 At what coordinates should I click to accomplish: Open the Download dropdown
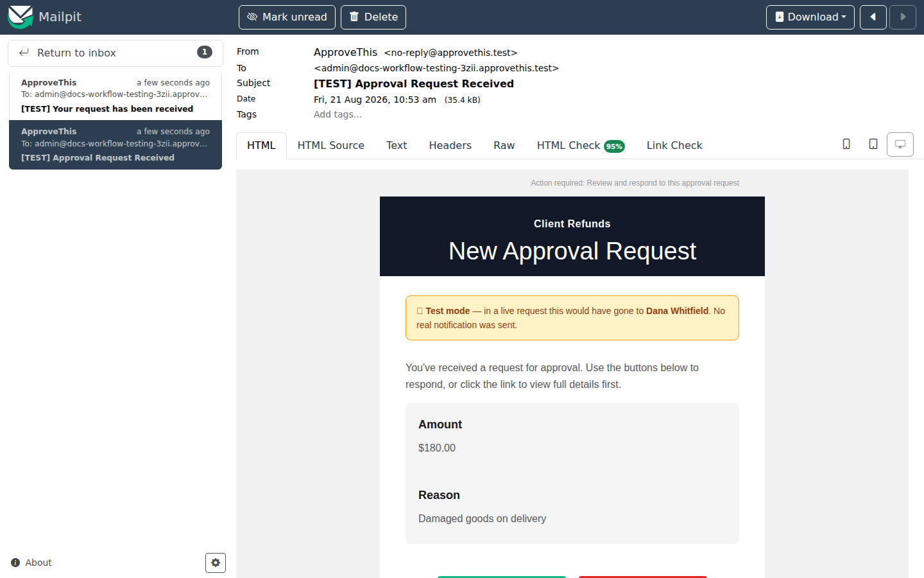(810, 17)
